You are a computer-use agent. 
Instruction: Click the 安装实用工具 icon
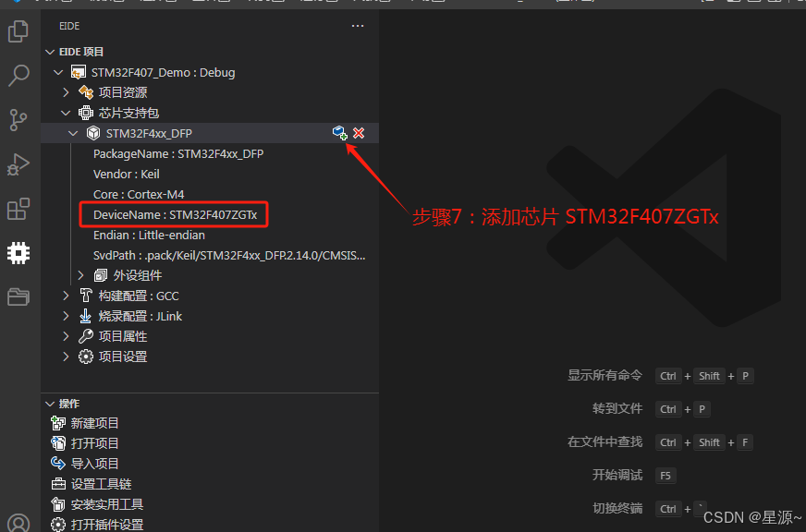click(58, 504)
